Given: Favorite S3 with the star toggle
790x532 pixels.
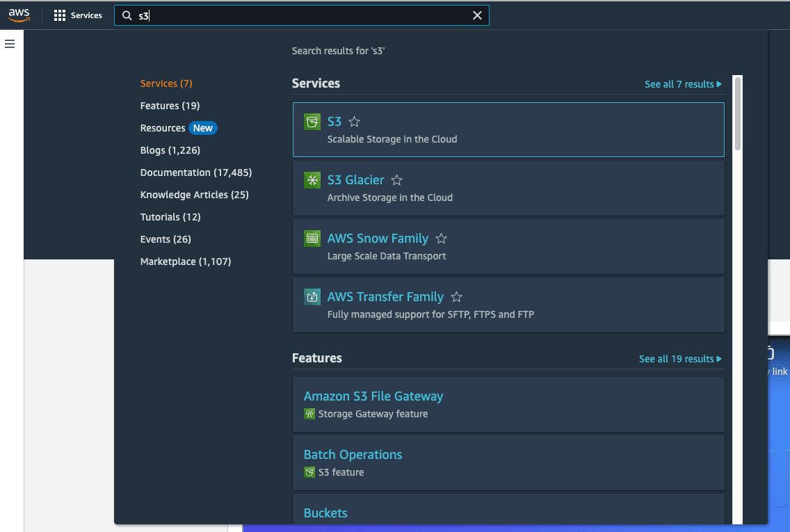Looking at the screenshot, I should (354, 122).
